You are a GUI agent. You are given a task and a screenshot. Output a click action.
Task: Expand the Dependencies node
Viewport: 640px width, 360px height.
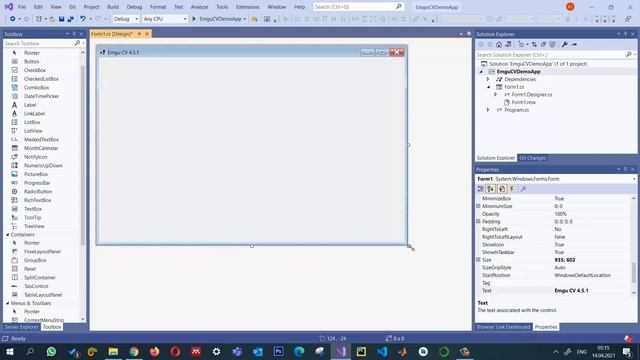(x=488, y=79)
